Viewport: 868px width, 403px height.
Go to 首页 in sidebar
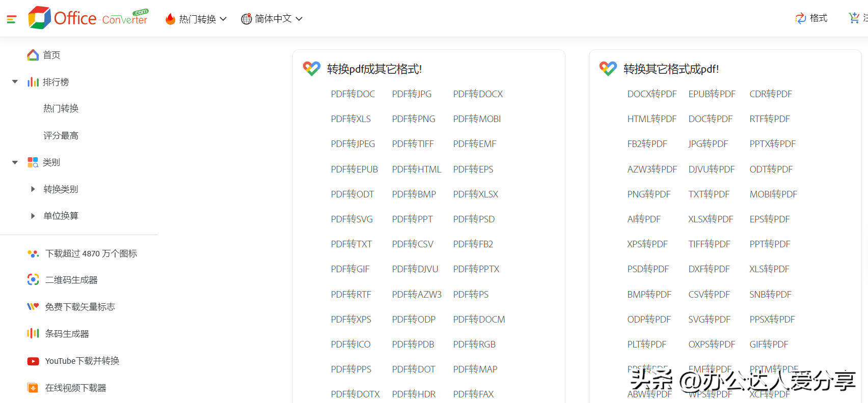(x=51, y=55)
